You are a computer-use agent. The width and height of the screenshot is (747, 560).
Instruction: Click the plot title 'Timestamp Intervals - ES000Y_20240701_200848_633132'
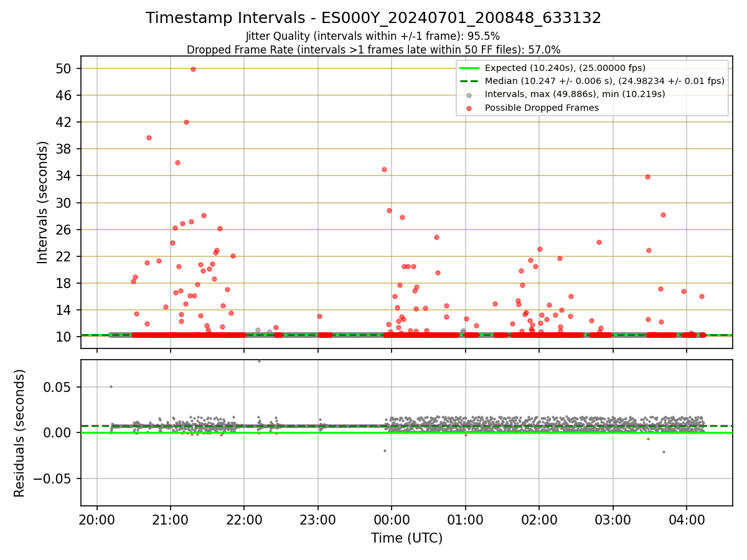coord(374,18)
